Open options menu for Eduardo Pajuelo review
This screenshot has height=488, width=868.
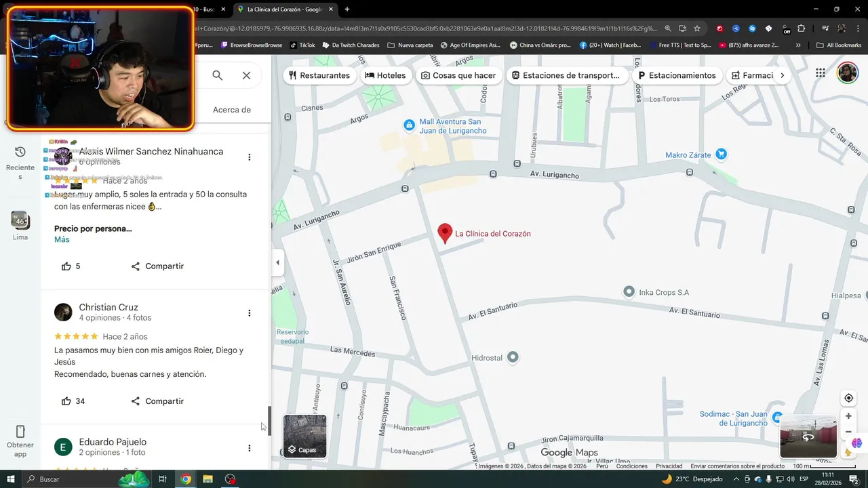click(x=249, y=448)
